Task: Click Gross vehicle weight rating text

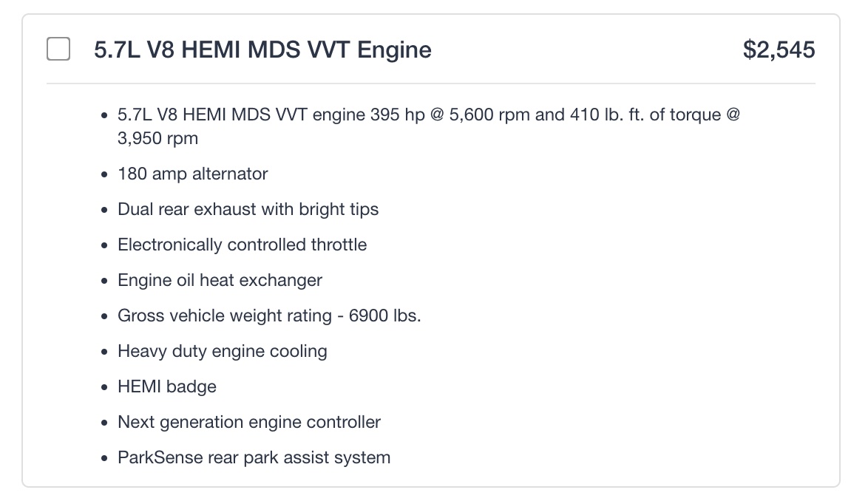Action: pos(269,316)
